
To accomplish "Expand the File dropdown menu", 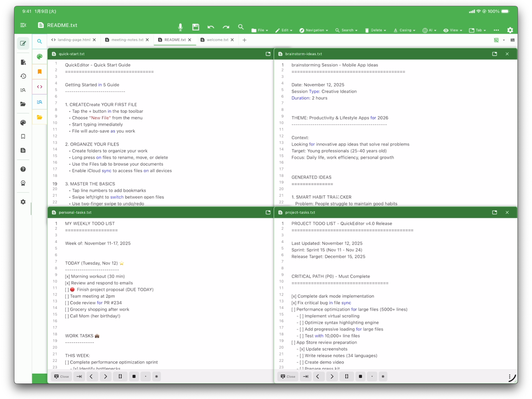I will click(259, 30).
